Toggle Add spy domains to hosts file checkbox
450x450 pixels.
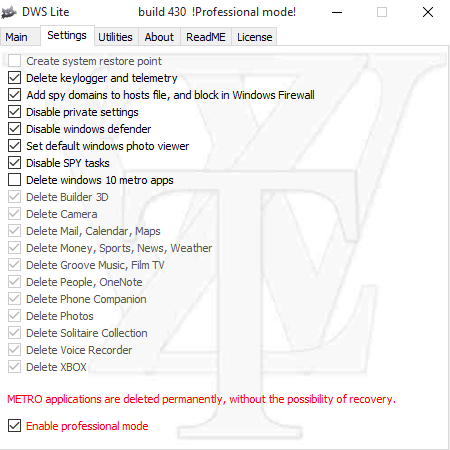[x=15, y=95]
